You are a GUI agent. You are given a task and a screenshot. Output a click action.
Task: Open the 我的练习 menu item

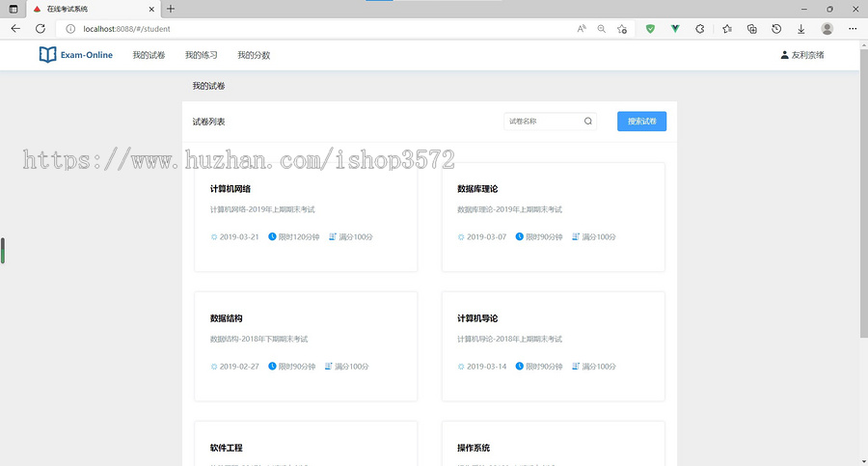coord(201,55)
